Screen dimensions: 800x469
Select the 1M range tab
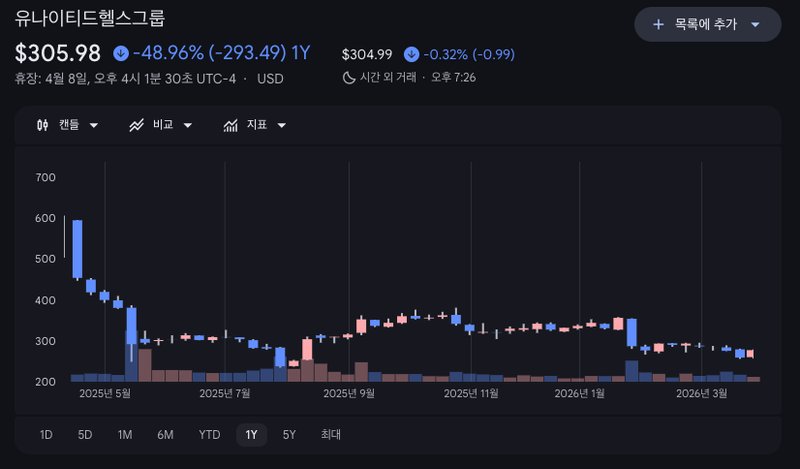click(125, 435)
